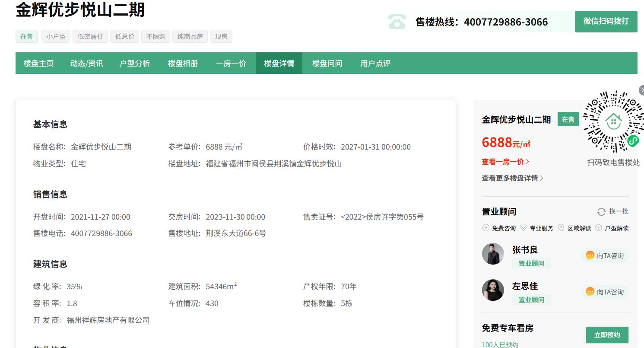Click the 户型解读 cube icon
Viewport: 644px width, 348px height.
coord(599,228)
